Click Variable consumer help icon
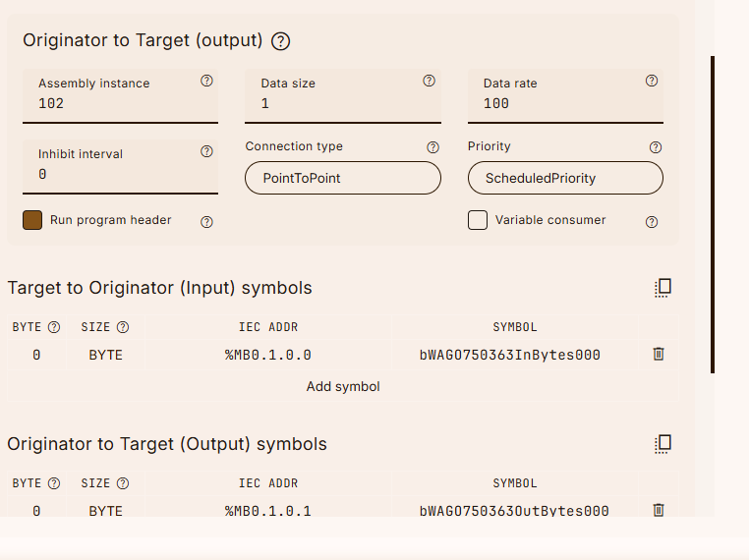This screenshot has height=560, width=749. click(x=651, y=222)
